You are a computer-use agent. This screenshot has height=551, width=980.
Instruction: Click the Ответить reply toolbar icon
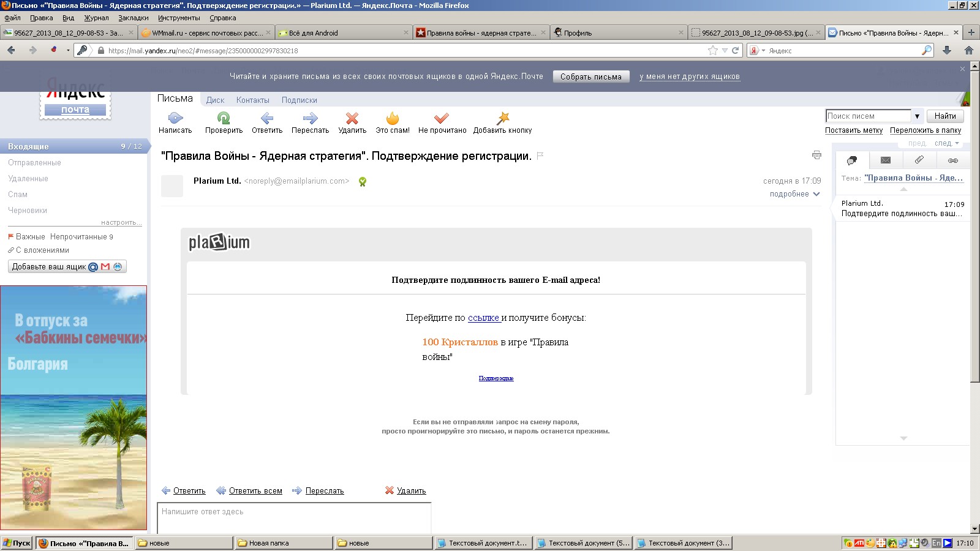click(x=267, y=118)
